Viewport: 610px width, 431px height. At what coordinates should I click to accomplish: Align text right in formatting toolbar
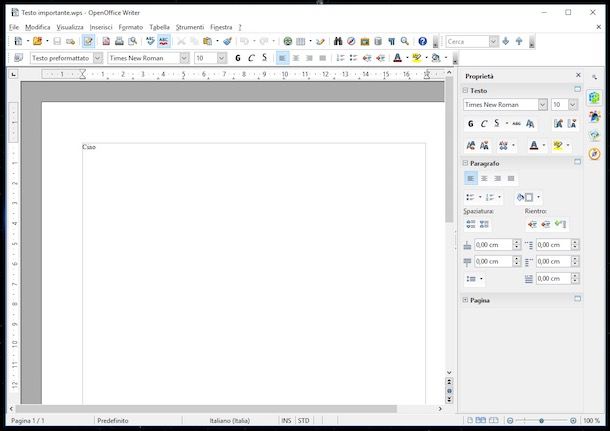(309, 58)
